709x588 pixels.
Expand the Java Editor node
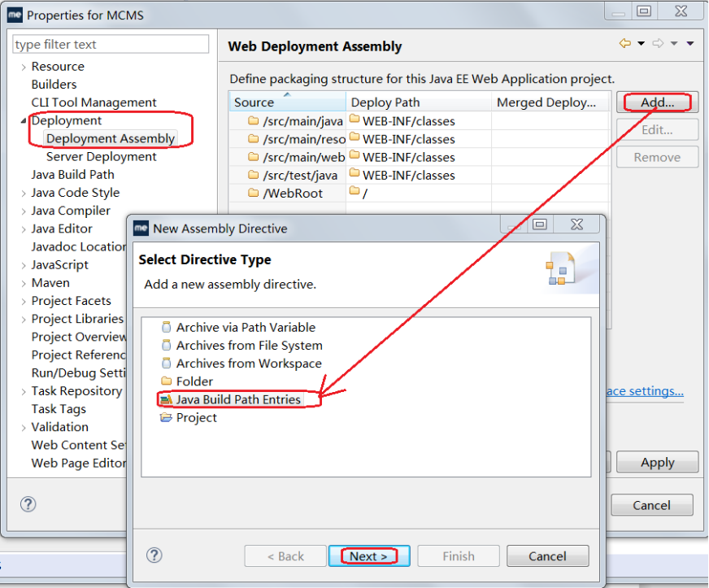click(x=24, y=229)
